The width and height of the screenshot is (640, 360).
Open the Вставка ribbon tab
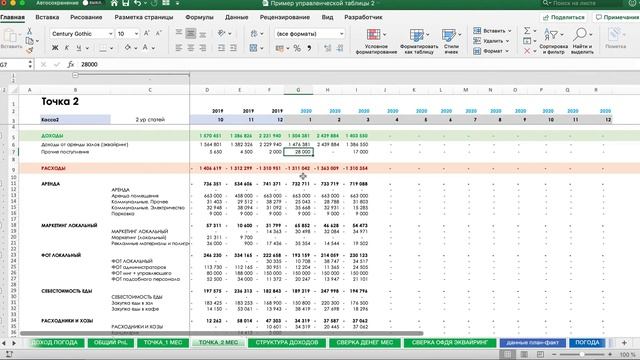(47, 17)
